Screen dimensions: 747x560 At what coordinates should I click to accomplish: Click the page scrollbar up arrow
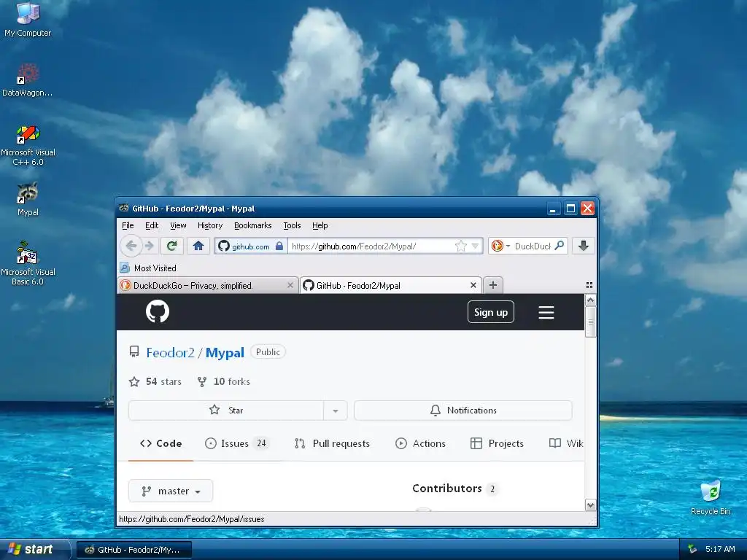point(590,300)
